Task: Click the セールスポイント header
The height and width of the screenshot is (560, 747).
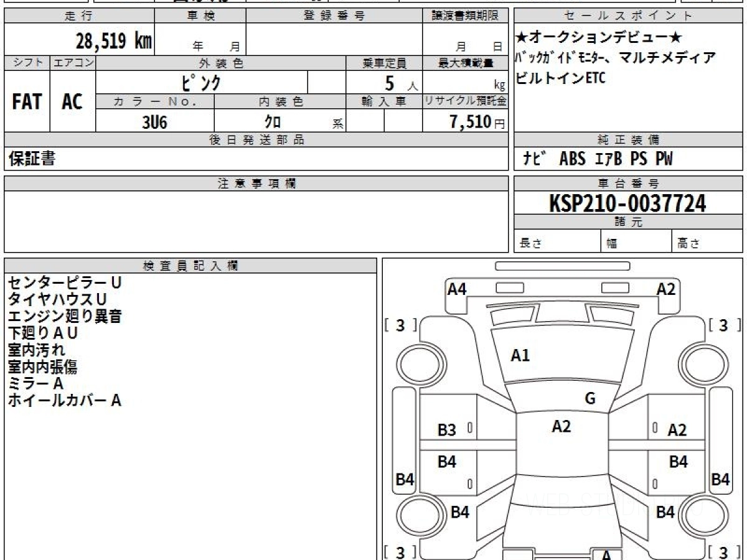Action: pos(628,16)
